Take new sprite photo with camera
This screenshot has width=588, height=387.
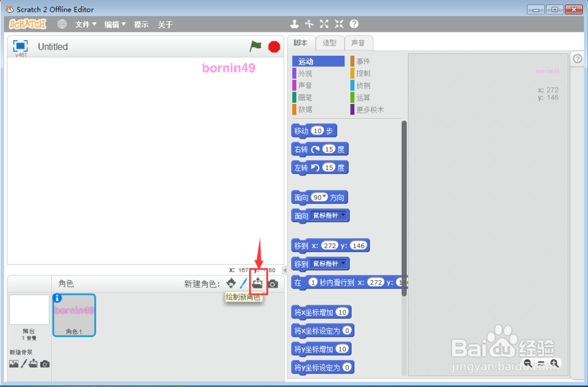pos(273,284)
